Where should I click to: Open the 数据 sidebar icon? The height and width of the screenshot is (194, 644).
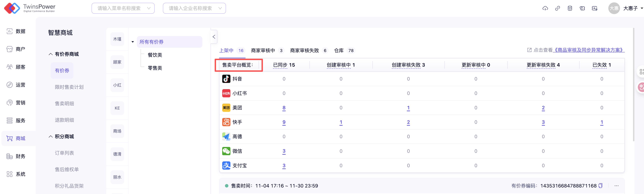pos(9,31)
